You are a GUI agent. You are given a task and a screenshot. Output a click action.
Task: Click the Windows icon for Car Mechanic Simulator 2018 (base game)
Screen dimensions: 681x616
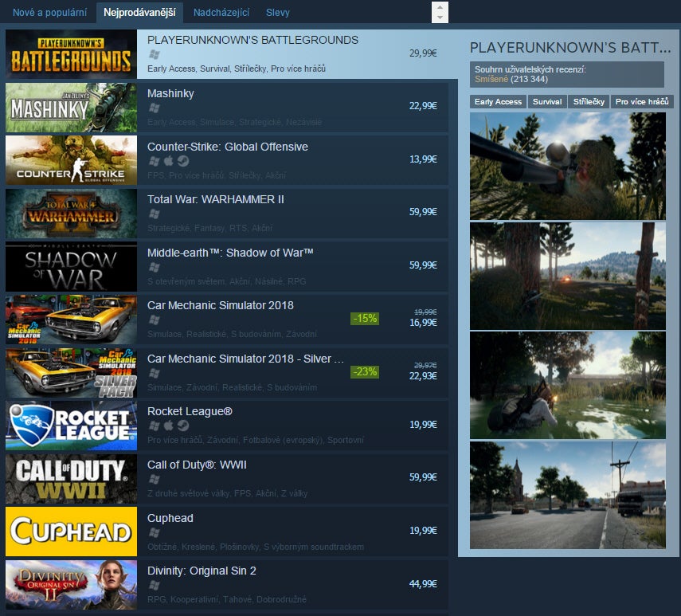155,320
